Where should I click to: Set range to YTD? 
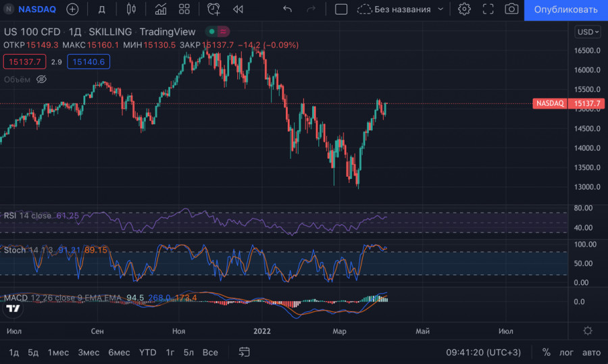click(147, 353)
